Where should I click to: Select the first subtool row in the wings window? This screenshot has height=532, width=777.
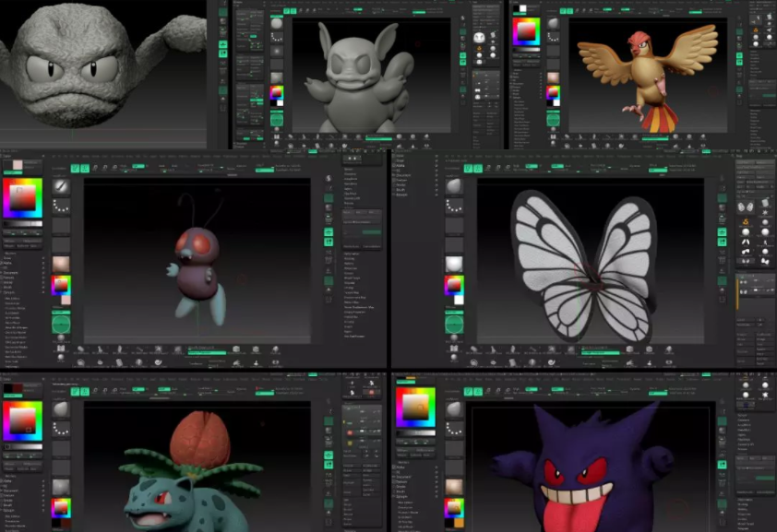click(x=756, y=281)
